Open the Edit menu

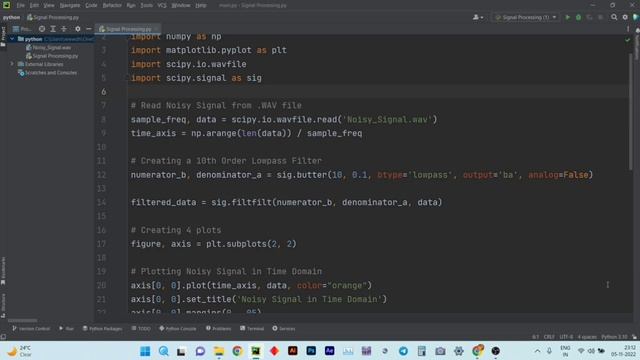point(34,5)
